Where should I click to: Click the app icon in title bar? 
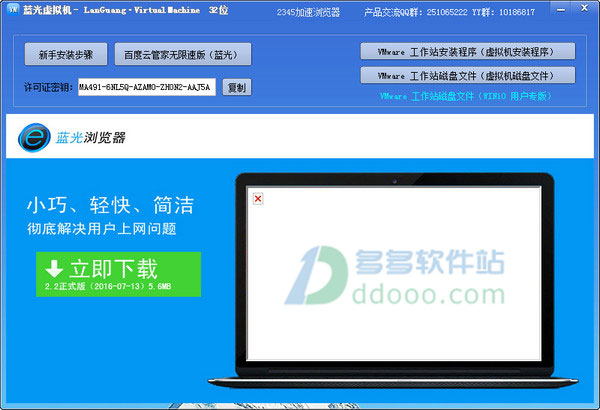click(13, 9)
